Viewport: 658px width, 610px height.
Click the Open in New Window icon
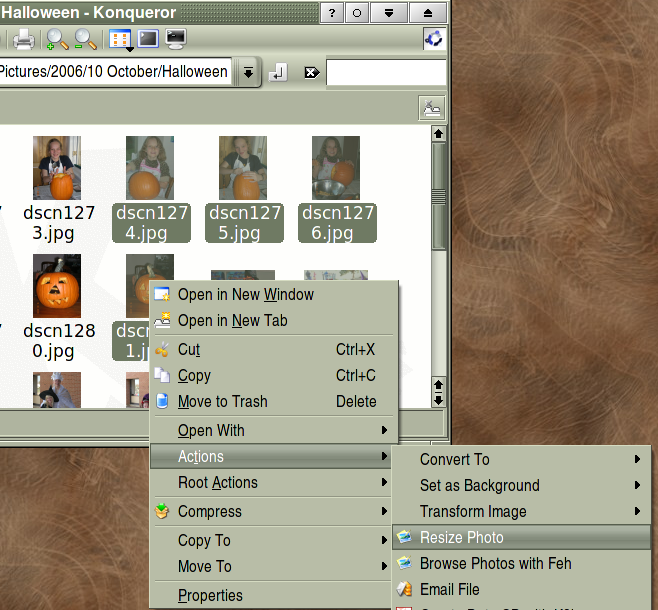tap(162, 295)
